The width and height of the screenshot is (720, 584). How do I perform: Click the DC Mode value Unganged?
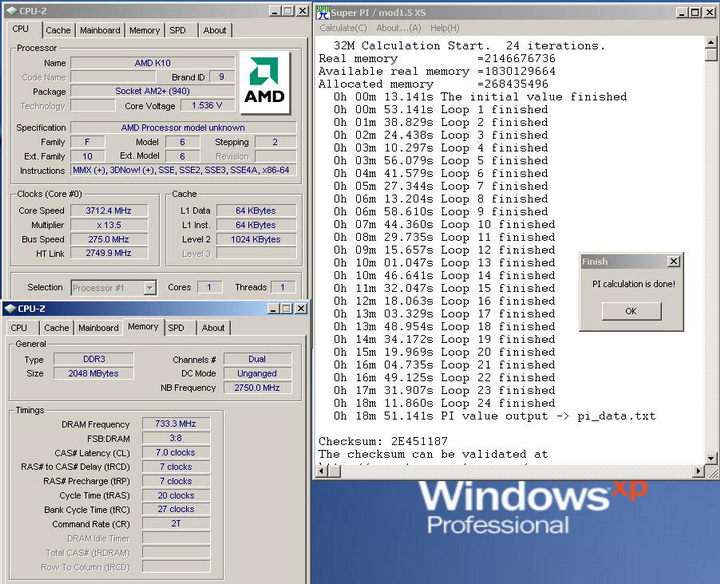click(257, 373)
